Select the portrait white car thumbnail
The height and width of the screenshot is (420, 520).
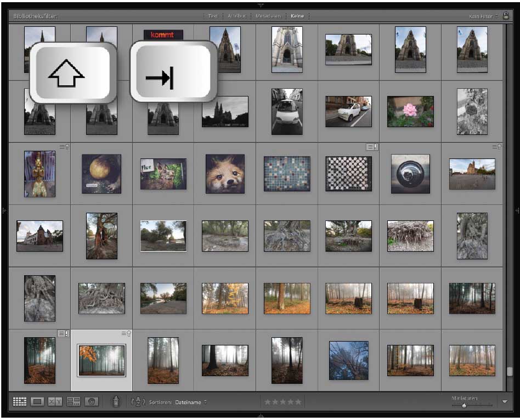(x=287, y=111)
